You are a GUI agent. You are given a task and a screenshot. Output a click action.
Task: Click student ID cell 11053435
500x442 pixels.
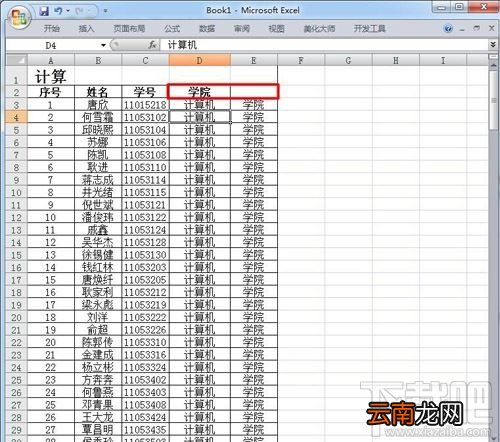[145, 430]
